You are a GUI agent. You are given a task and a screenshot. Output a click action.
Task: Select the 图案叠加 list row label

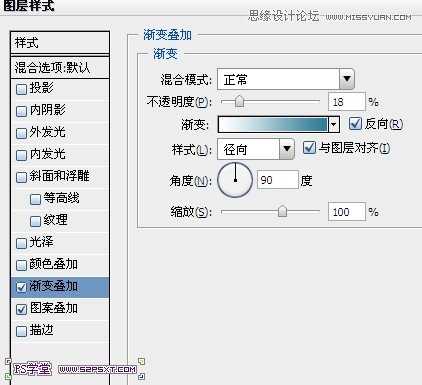coord(54,308)
